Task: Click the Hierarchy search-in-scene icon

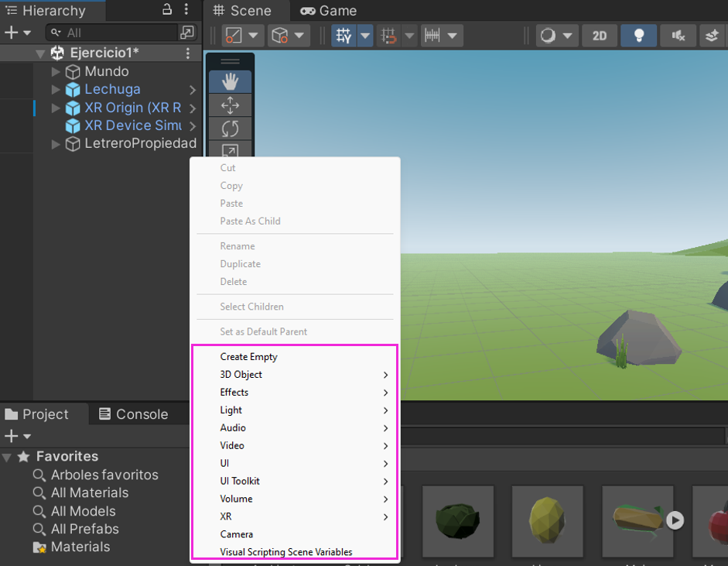Action: [x=187, y=33]
